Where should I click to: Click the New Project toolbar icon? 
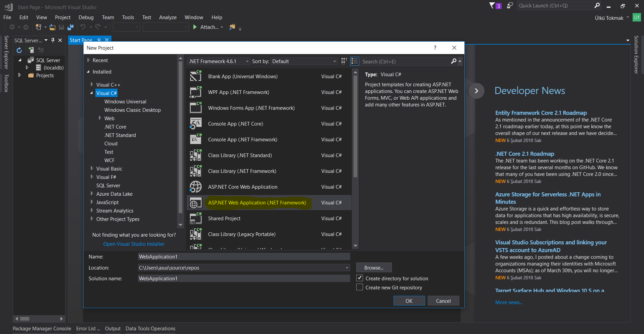click(38, 27)
